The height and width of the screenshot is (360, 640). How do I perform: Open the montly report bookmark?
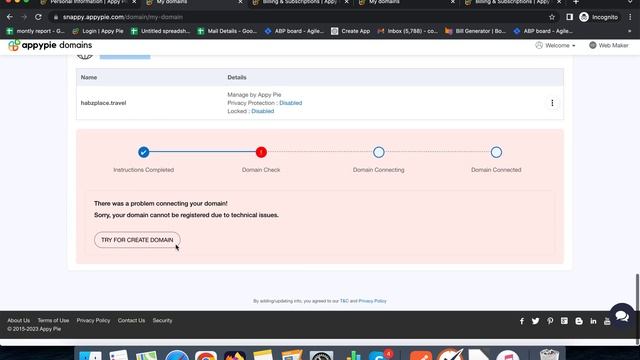click(x=36, y=31)
